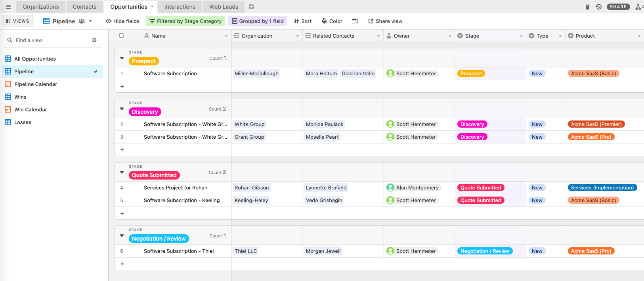Image resolution: width=644 pixels, height=281 pixels.
Task: Toggle the VIEWS sidebar panel
Action: coord(18,21)
